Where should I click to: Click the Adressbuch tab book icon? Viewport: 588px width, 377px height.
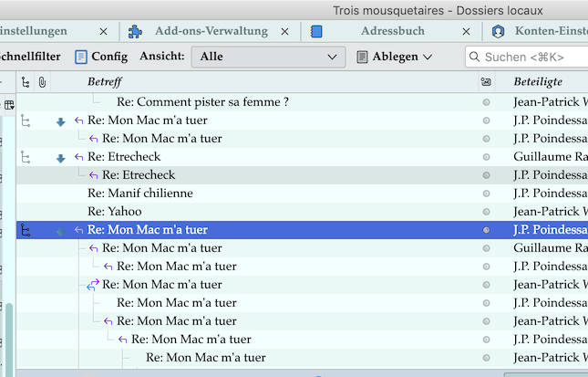tap(317, 31)
